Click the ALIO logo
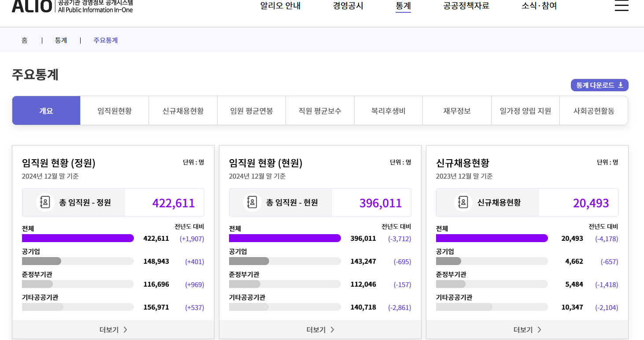Image resolution: width=644 pixels, height=340 pixels. click(x=72, y=6)
